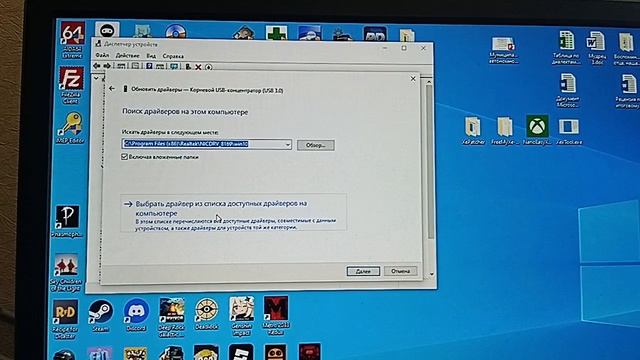
Task: Launch Genshin Impact desktop shortcut
Action: [241, 316]
